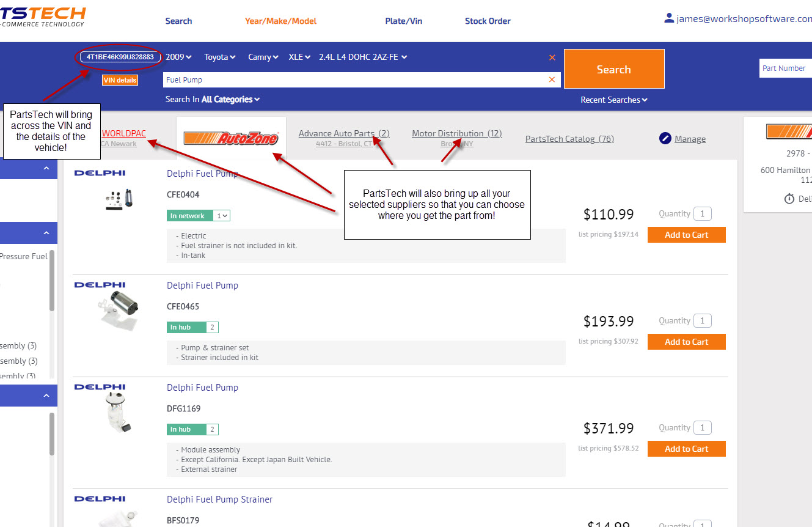This screenshot has height=527, width=812.
Task: Open the year 2009 dropdown
Action: click(x=178, y=57)
